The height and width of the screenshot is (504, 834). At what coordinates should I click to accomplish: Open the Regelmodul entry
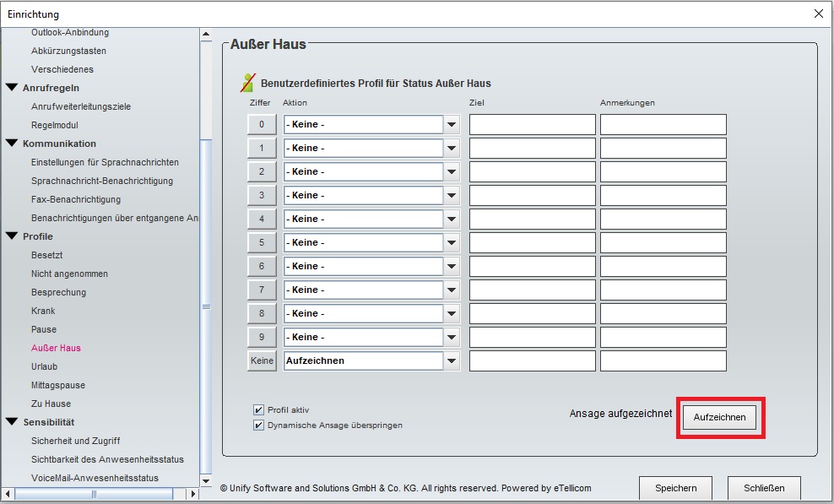(x=55, y=125)
